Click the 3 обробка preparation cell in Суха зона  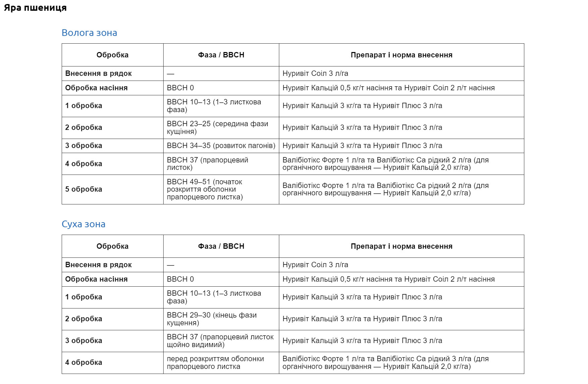coord(402,341)
